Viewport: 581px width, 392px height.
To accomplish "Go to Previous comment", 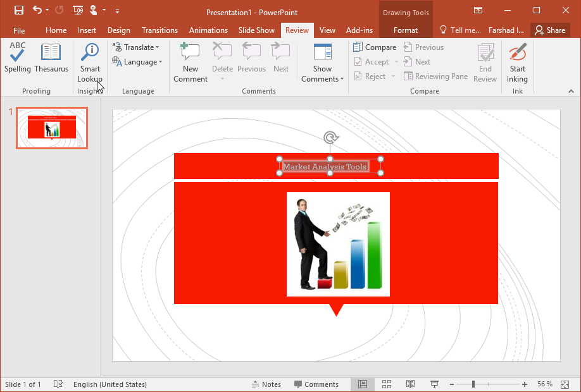I will [x=251, y=58].
